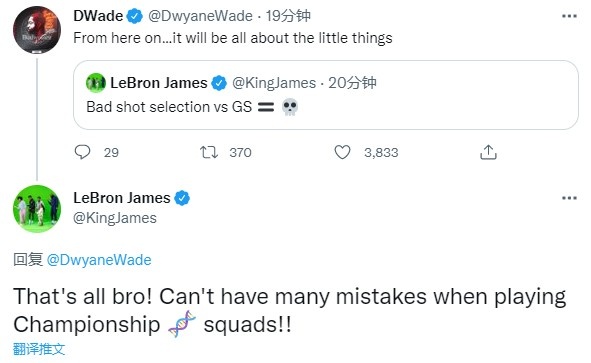Open DWade's profile picture
This screenshot has width=591, height=363.
tap(37, 30)
